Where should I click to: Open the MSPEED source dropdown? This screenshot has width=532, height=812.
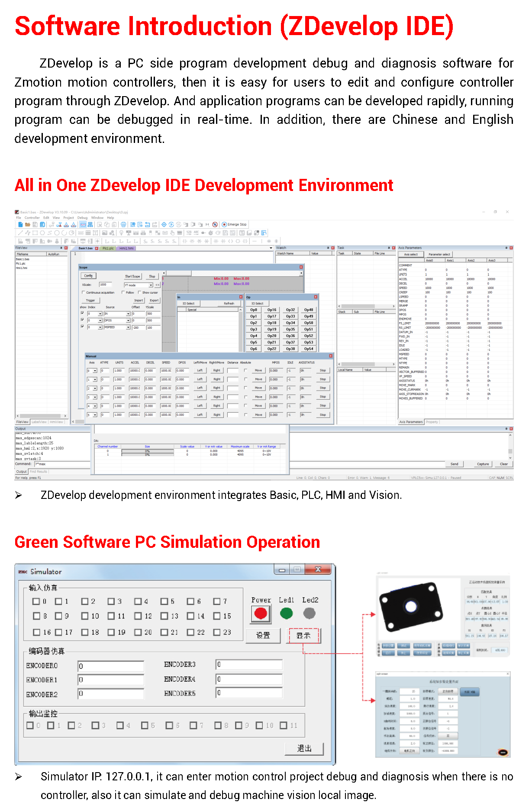coord(128,328)
